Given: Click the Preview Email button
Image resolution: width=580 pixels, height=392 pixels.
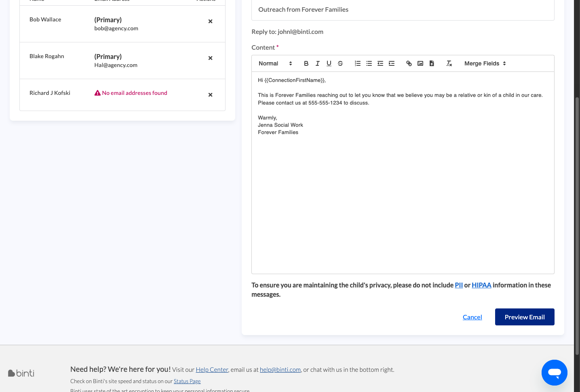Looking at the screenshot, I should (x=525, y=317).
